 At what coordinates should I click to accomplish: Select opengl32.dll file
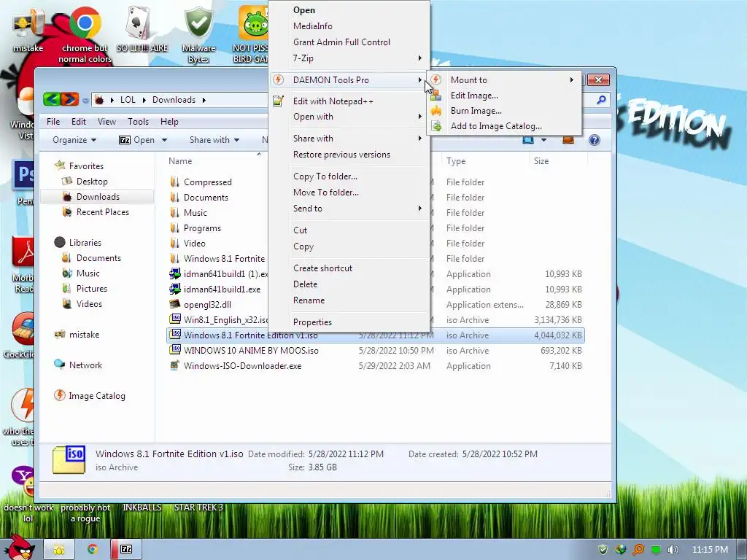(x=207, y=305)
